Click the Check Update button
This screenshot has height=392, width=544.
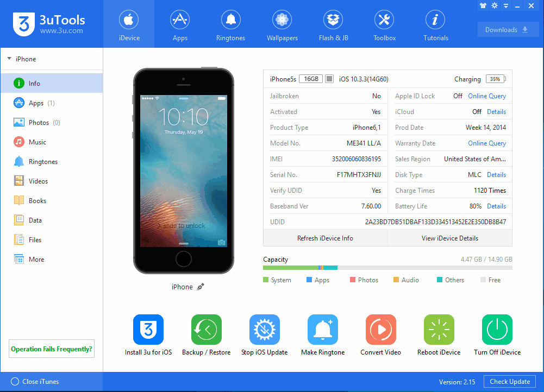click(510, 382)
